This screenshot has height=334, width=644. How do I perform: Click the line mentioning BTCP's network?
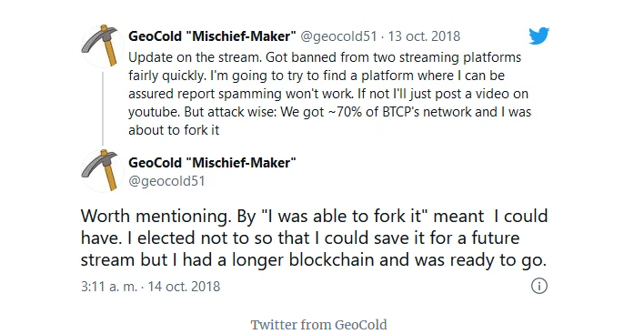330,112
